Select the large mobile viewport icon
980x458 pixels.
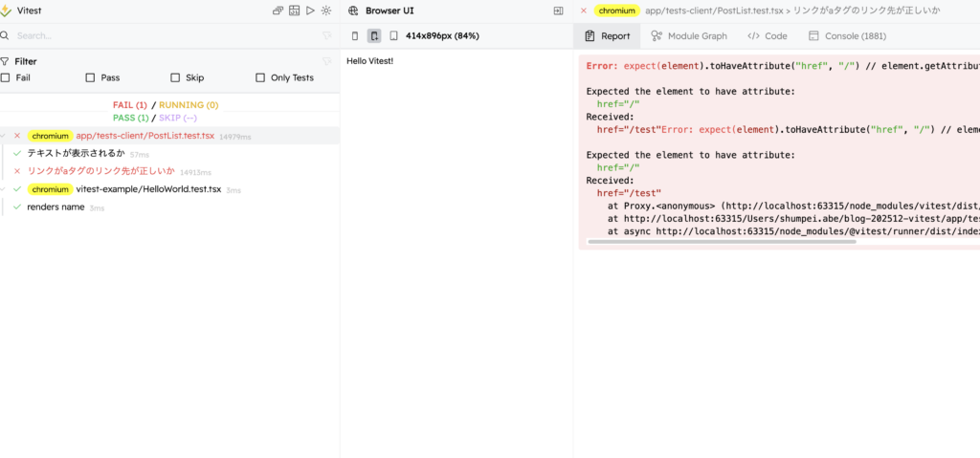[374, 36]
